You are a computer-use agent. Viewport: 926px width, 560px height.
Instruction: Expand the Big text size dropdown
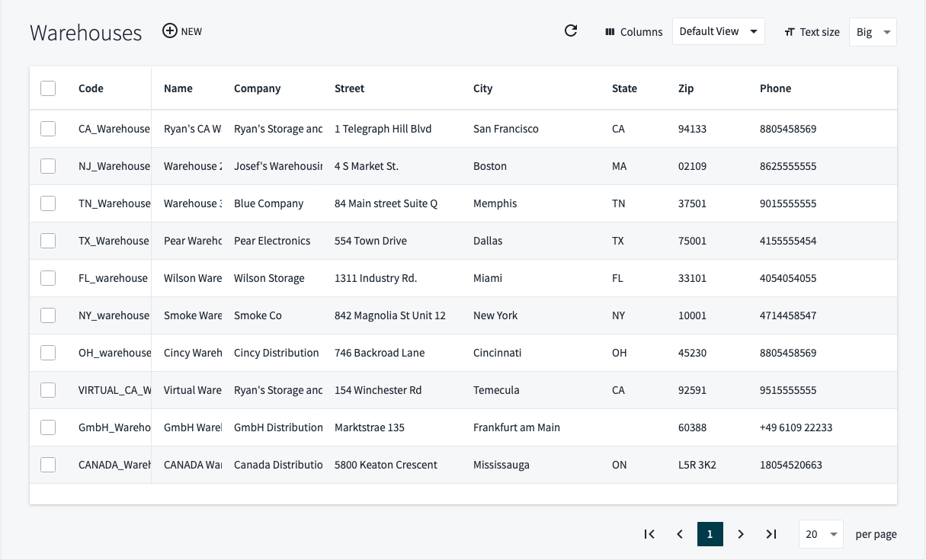click(x=873, y=32)
